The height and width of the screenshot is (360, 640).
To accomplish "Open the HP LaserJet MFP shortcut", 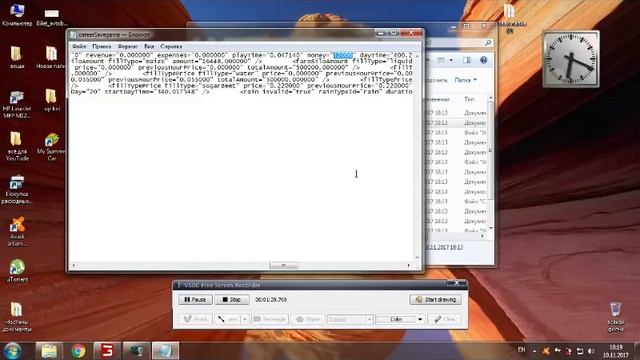I will (x=17, y=104).
